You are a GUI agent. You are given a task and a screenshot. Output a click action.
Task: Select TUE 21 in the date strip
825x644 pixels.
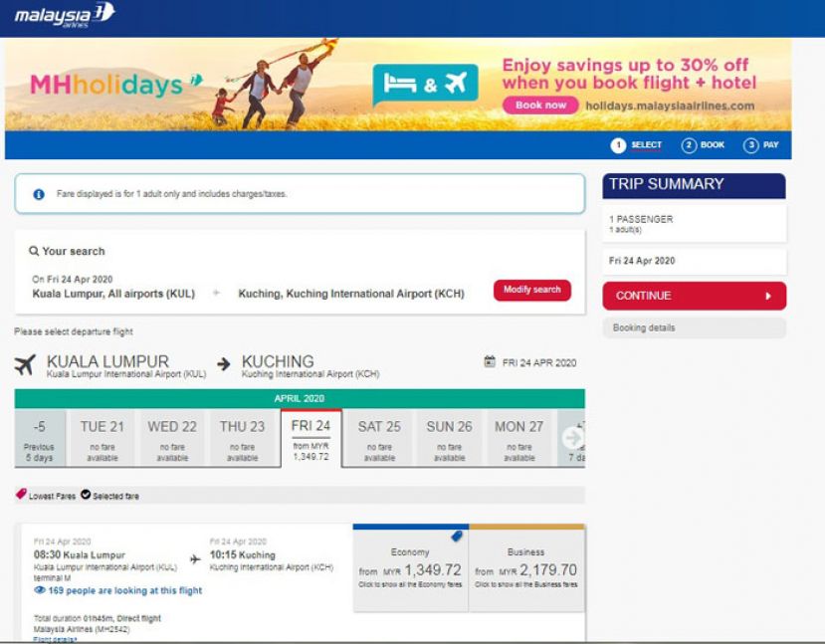103,438
